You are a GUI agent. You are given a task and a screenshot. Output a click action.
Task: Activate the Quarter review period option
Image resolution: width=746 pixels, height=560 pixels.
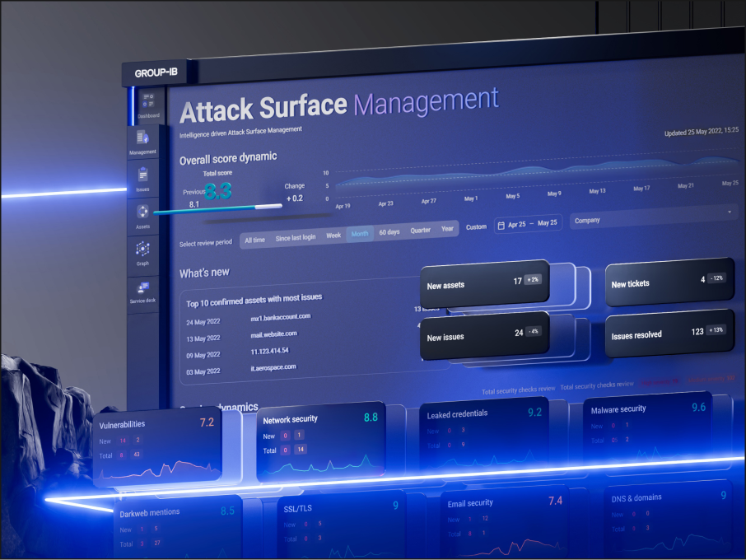420,231
